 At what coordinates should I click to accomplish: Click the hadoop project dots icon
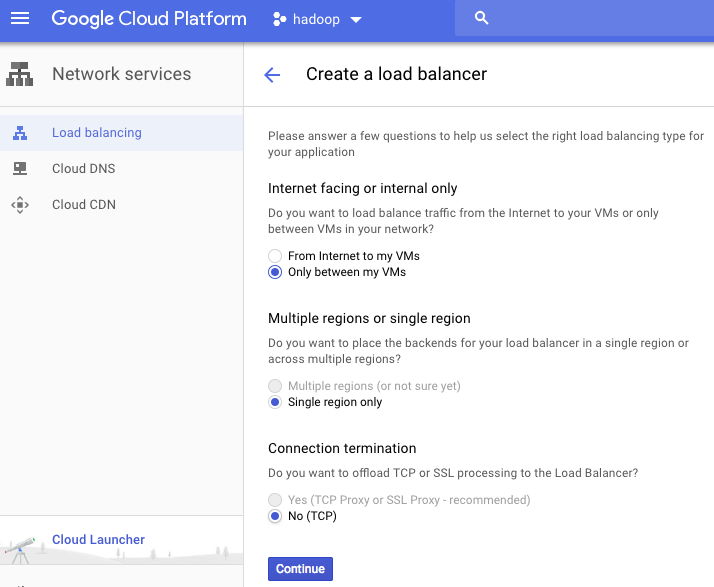(279, 19)
